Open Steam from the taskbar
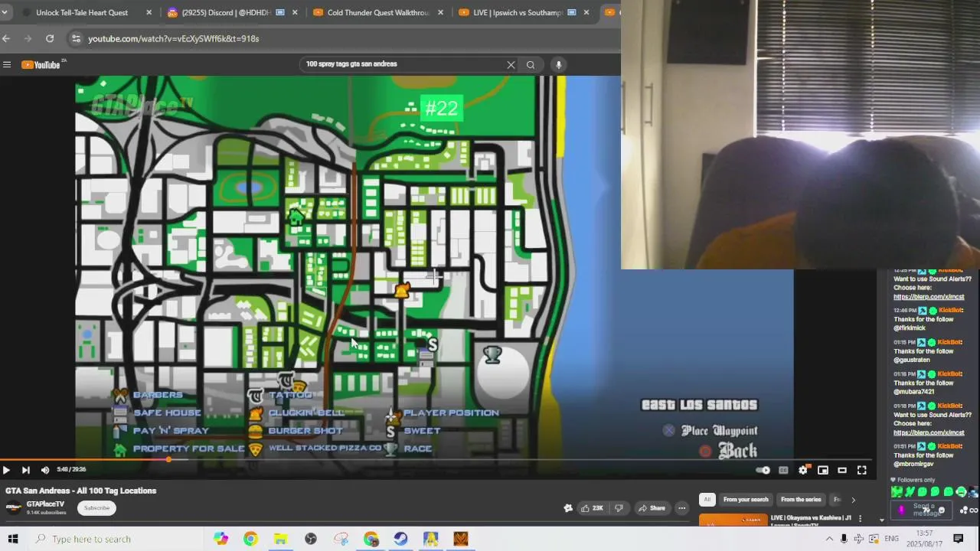The height and width of the screenshot is (551, 980). pos(400,539)
